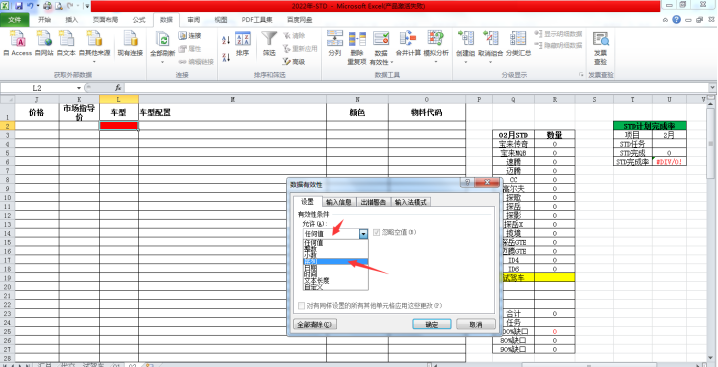718x367 pixels.
Task: Open the 自文本 (From Text) import tool
Action: point(66,44)
